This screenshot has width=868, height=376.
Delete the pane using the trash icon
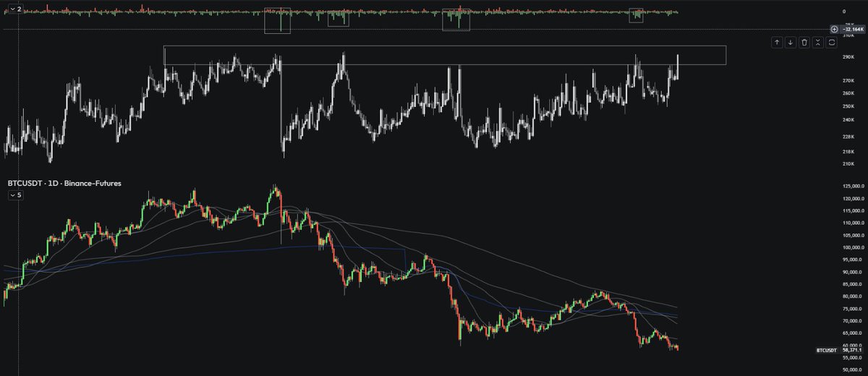coord(804,43)
